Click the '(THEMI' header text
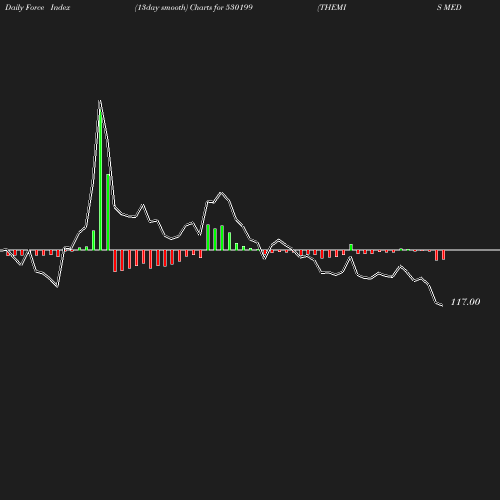The image size is (500, 500). tap(332, 8)
